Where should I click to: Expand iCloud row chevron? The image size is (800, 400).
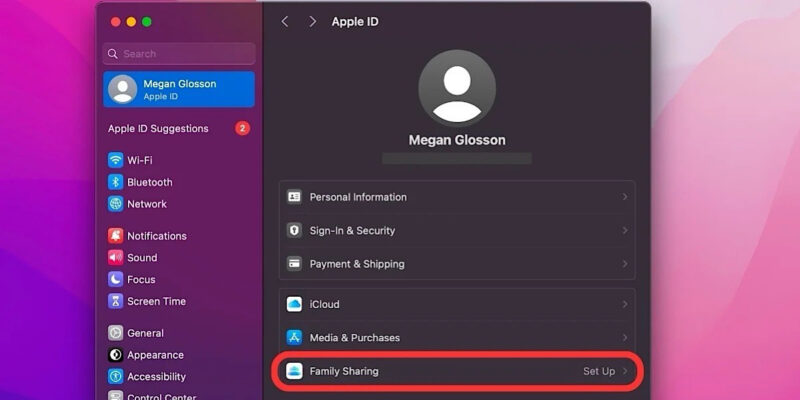[x=624, y=304]
